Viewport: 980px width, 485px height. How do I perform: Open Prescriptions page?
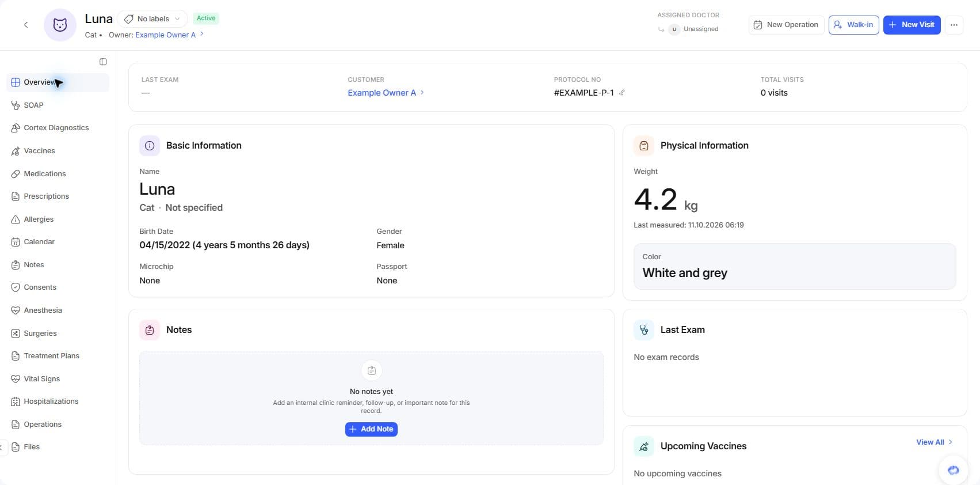pos(58,196)
